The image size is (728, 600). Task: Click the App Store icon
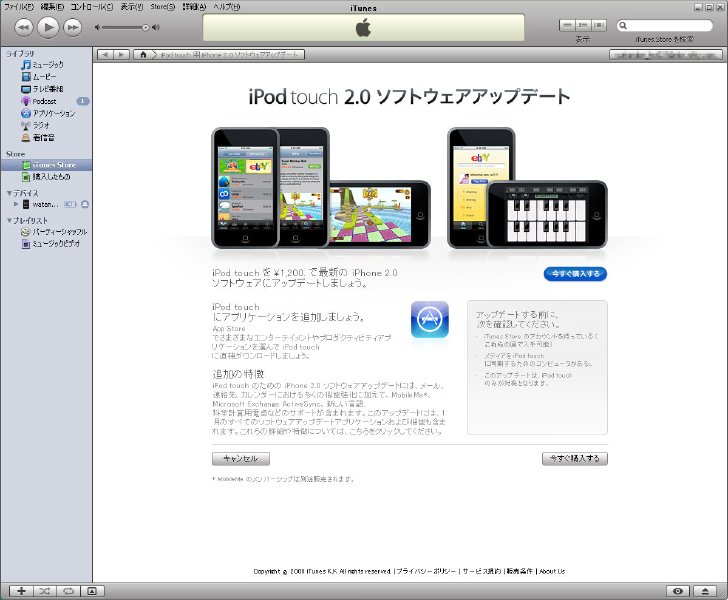click(430, 320)
